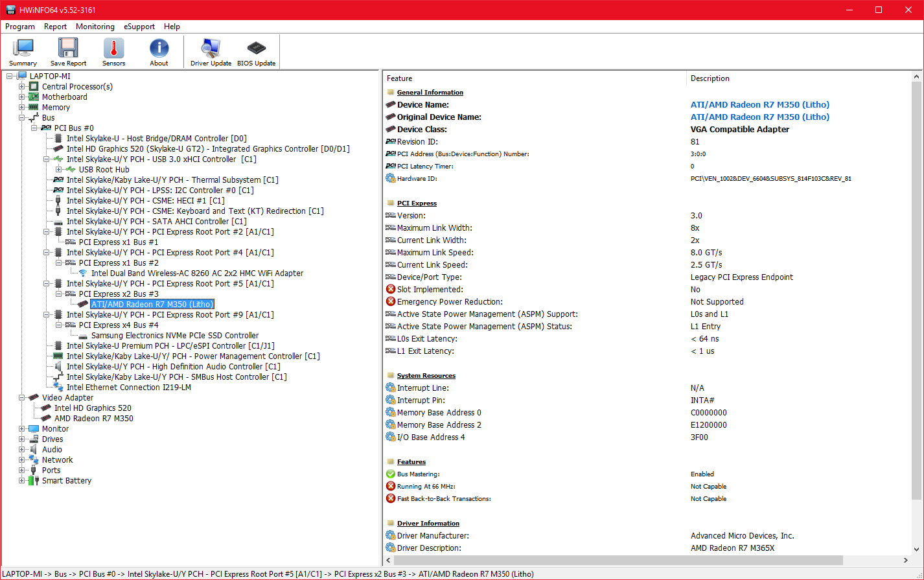Collapse the PCI Bus #0 node

[34, 128]
